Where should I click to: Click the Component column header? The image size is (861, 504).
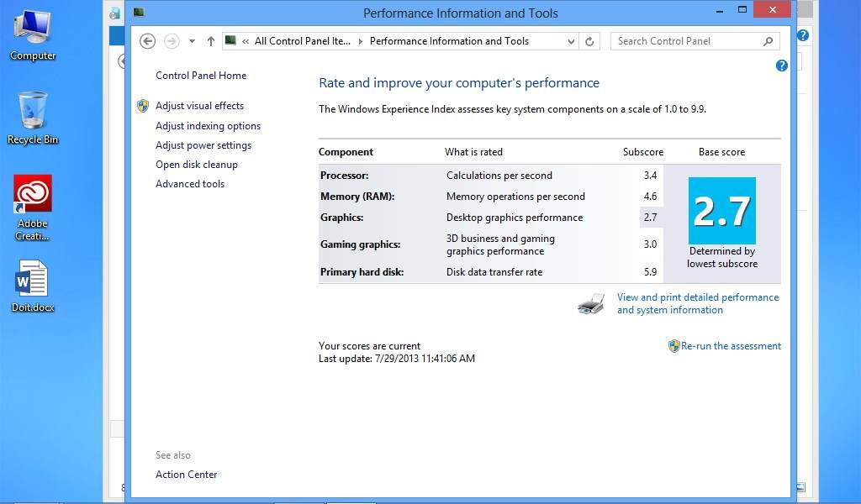tap(346, 152)
